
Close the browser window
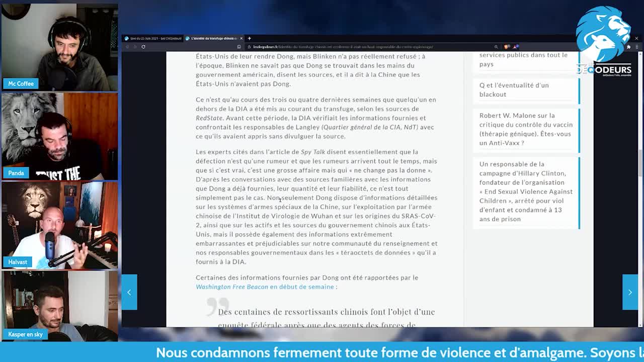pos(636,38)
